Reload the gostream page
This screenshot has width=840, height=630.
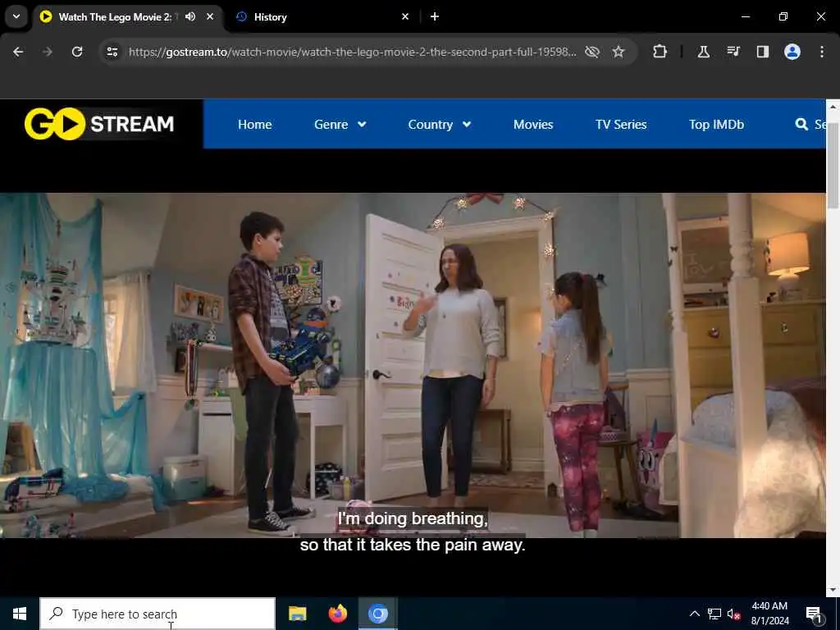[77, 52]
